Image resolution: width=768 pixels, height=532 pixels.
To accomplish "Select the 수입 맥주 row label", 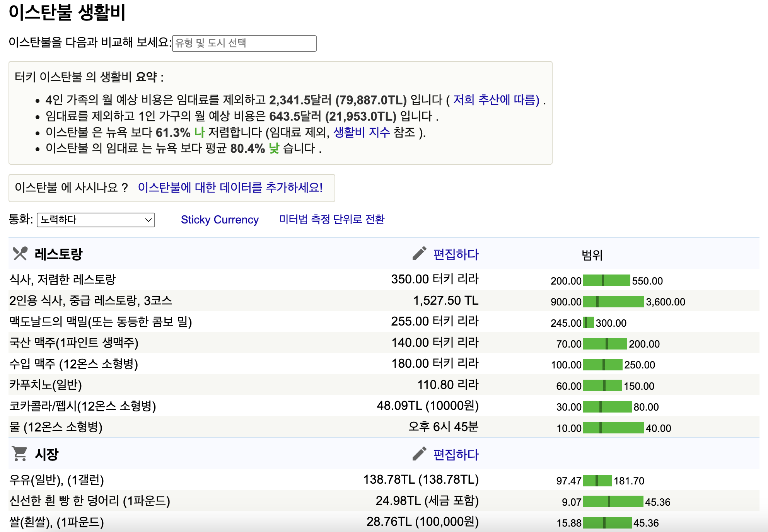I will pyautogui.click(x=73, y=364).
